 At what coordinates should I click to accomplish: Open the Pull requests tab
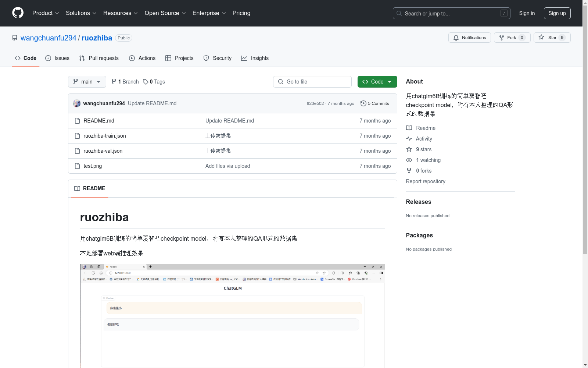click(99, 58)
